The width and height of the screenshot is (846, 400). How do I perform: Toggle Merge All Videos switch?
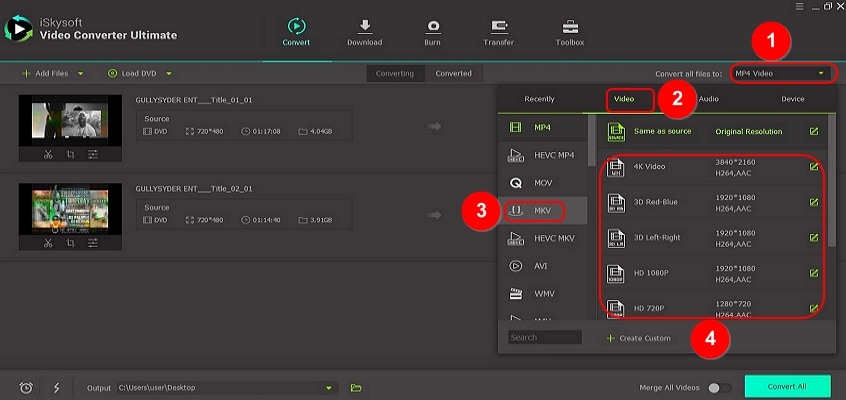[x=720, y=388]
